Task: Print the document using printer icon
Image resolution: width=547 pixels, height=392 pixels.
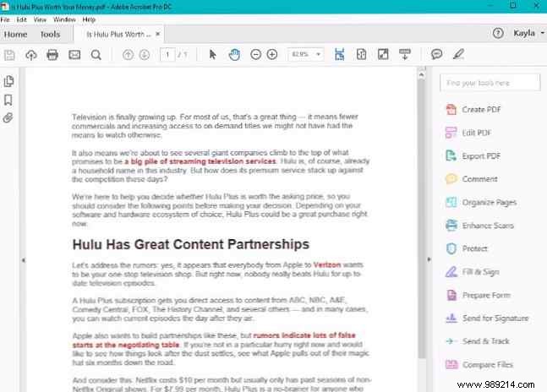Action: 52,55
